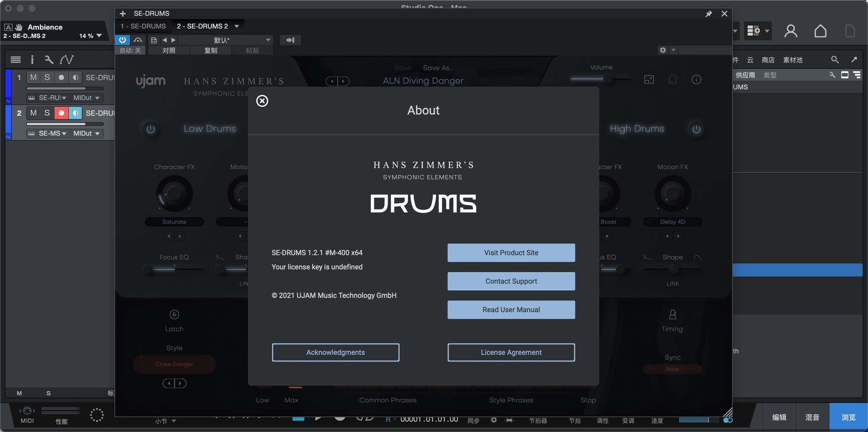The height and width of the screenshot is (432, 868).
Task: Close the About dialog with the X icon
Action: tap(262, 101)
